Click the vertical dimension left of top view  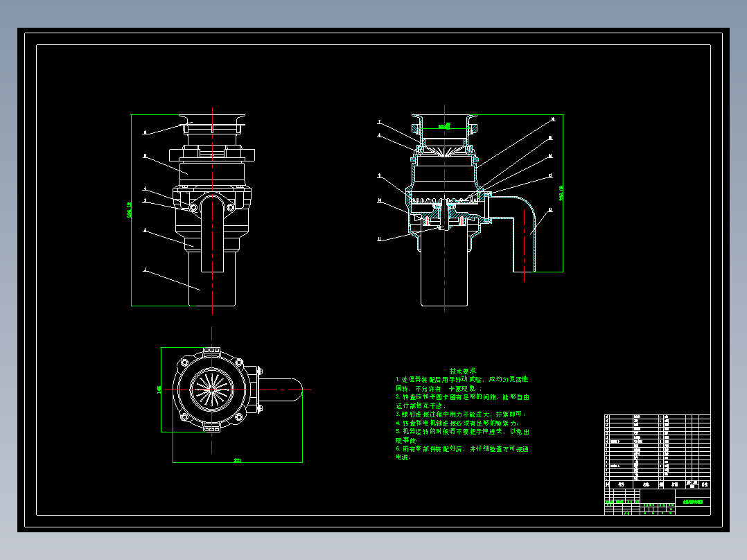pos(159,390)
